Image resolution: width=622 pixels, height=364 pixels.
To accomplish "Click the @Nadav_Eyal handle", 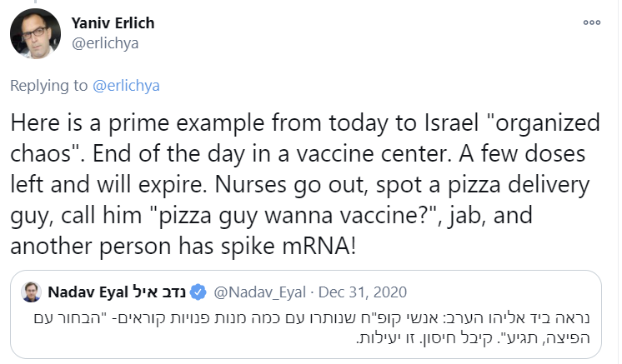I will [x=258, y=292].
